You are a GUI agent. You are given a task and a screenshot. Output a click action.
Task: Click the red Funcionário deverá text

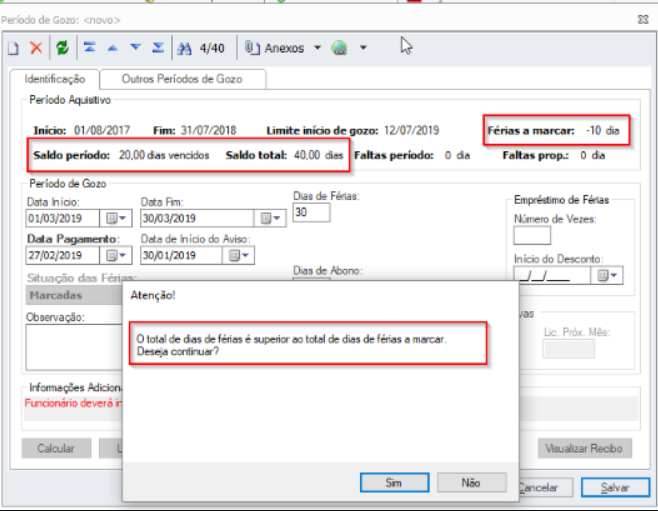(x=73, y=403)
